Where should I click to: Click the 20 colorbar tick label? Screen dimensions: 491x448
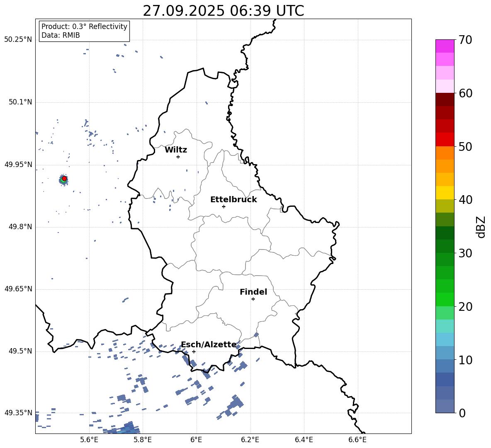[465, 307]
